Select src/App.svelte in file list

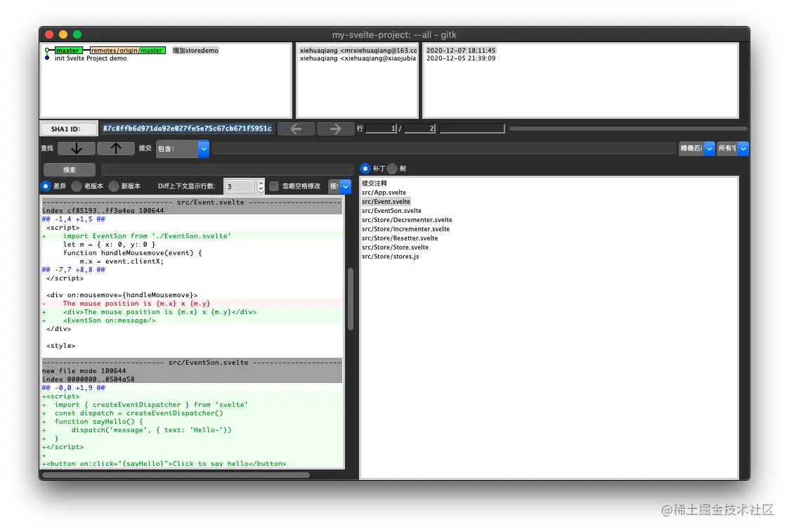tap(384, 193)
